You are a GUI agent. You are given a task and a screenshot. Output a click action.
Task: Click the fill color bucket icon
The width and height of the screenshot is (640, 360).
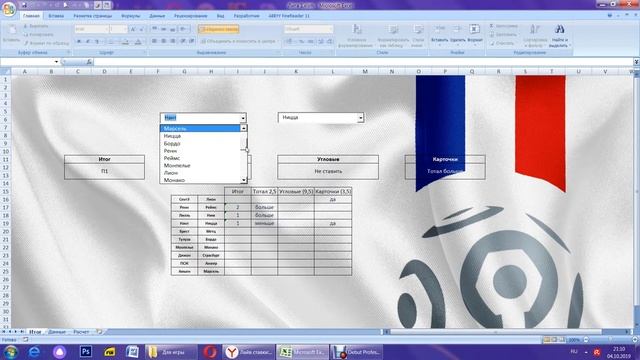125,41
